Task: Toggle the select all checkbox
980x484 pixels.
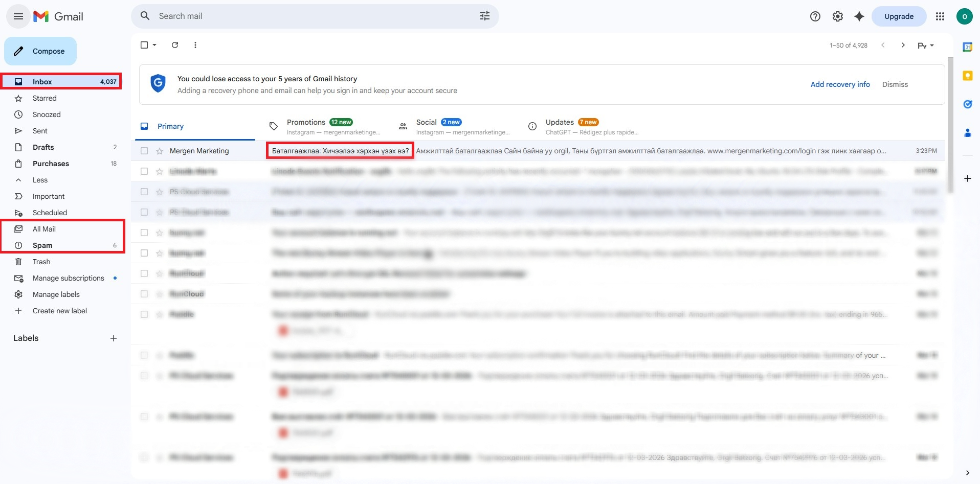Action: click(144, 45)
